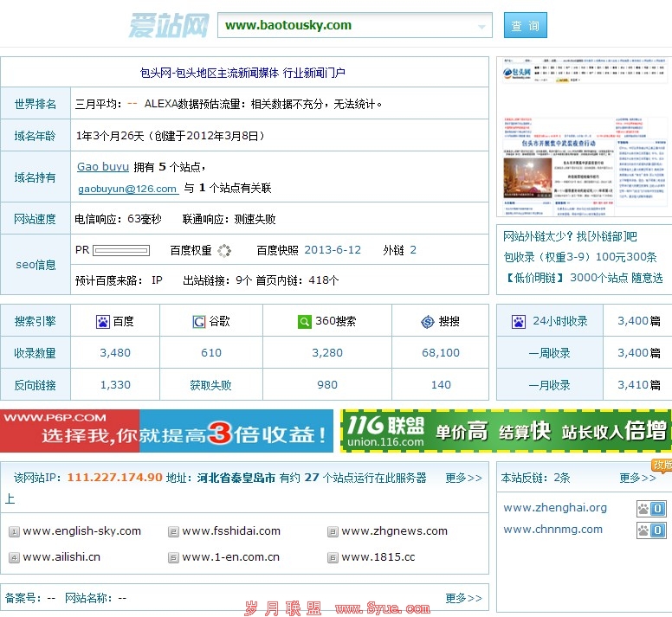Viewport: 672px width, 617px height.
Task: Open www.1815.cc link
Action: pyautogui.click(x=378, y=557)
